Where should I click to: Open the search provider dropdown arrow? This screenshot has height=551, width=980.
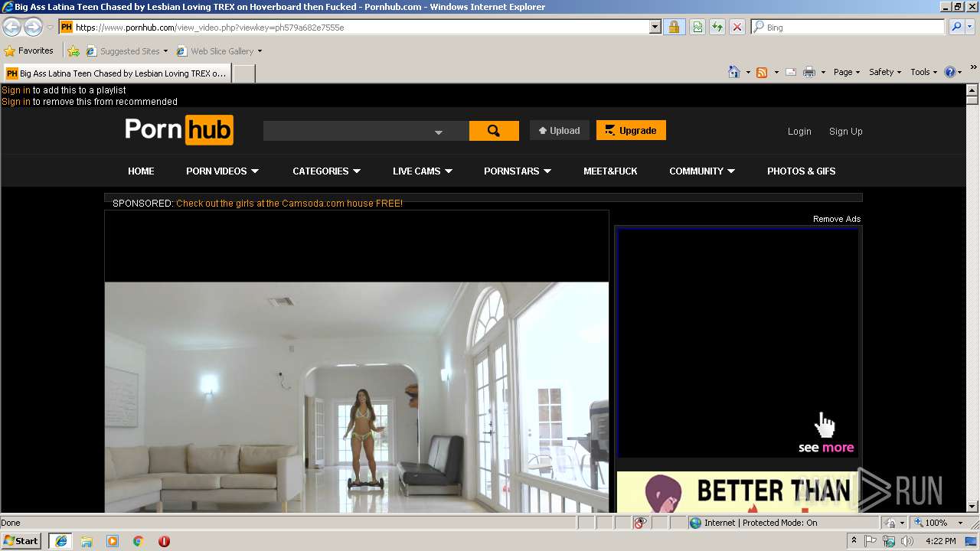click(970, 28)
